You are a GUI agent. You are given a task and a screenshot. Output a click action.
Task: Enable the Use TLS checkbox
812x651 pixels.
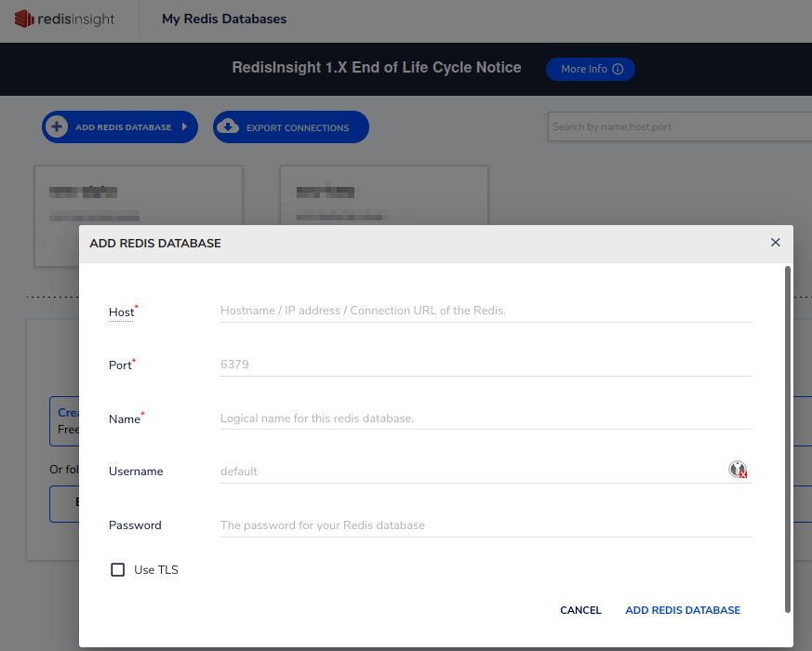pos(118,569)
